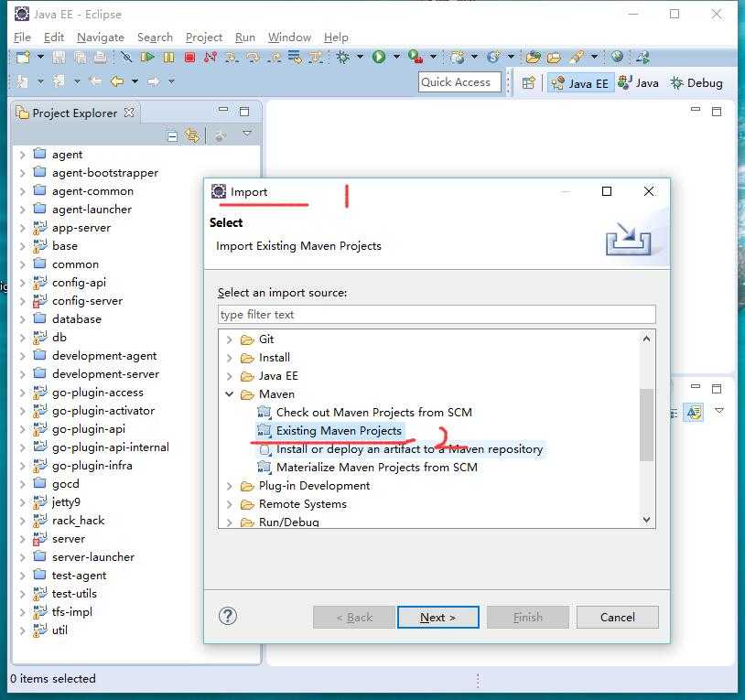Expand the jetty9 project node
Screen dimensions: 745x700
(22, 502)
